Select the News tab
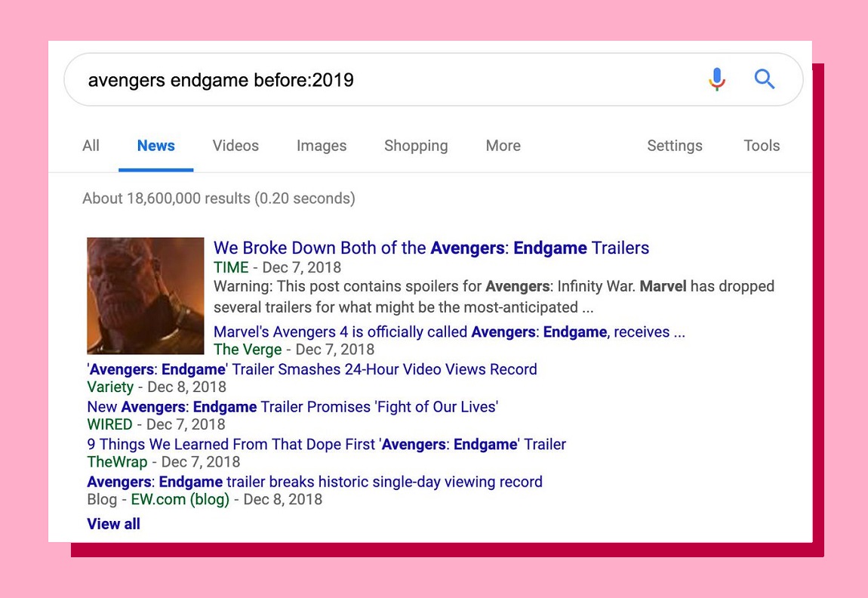This screenshot has height=598, width=868. [x=155, y=146]
